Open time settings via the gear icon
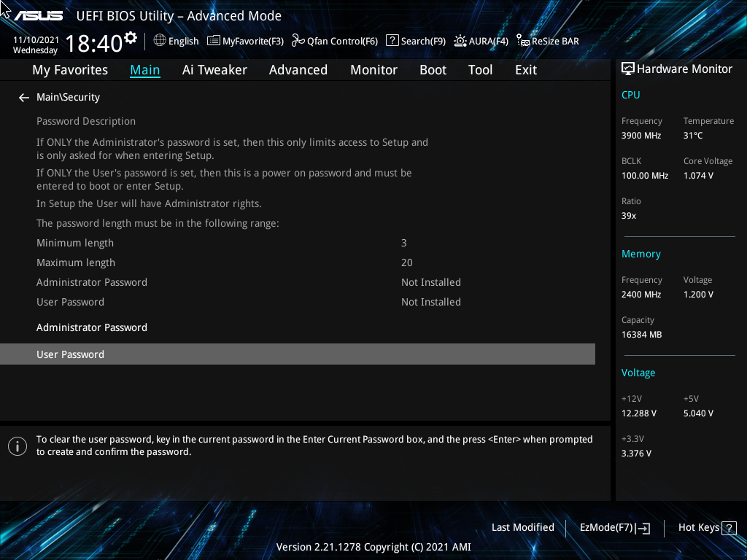747x560 pixels. 131,37
